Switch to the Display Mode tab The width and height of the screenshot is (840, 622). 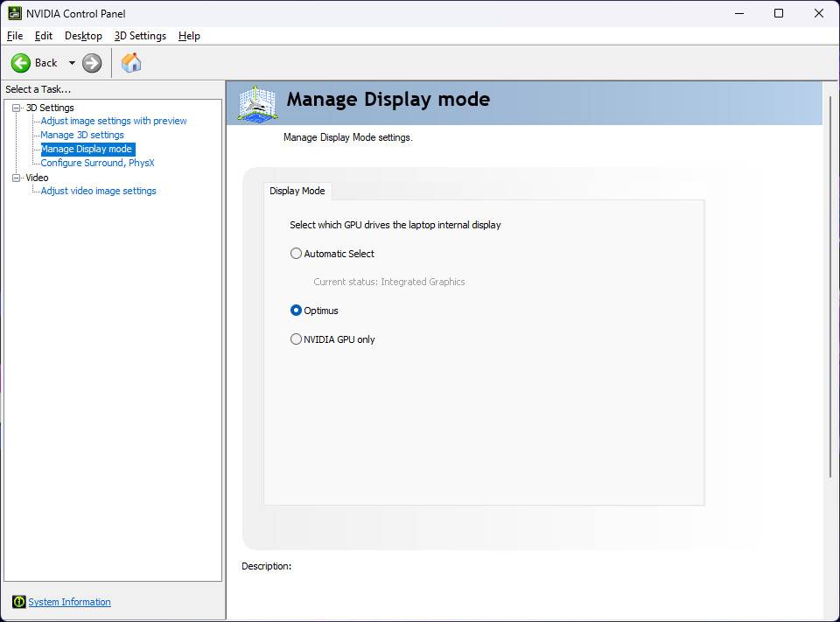[x=297, y=191]
